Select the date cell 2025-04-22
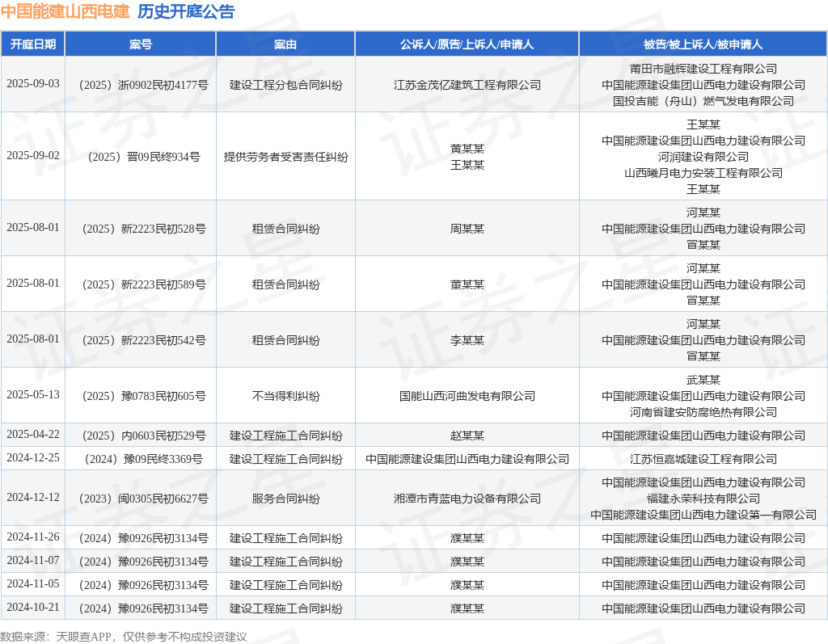This screenshot has width=828, height=644. click(32, 435)
